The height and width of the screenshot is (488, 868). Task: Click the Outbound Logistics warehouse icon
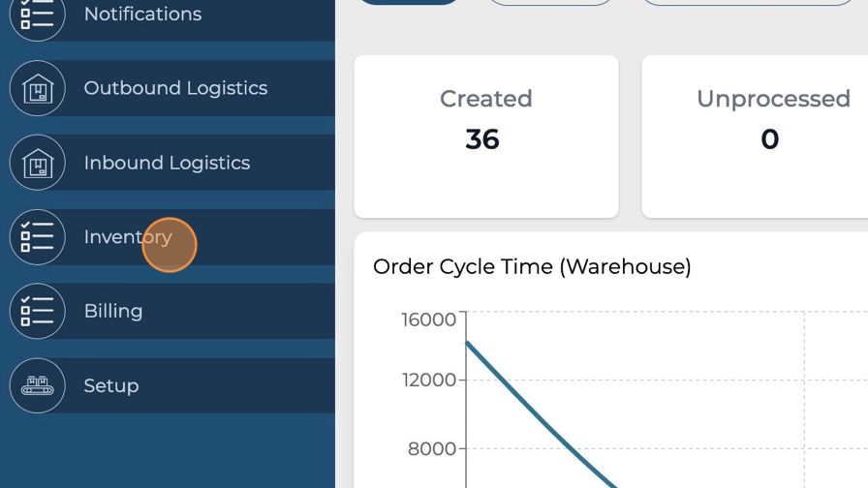coord(37,88)
